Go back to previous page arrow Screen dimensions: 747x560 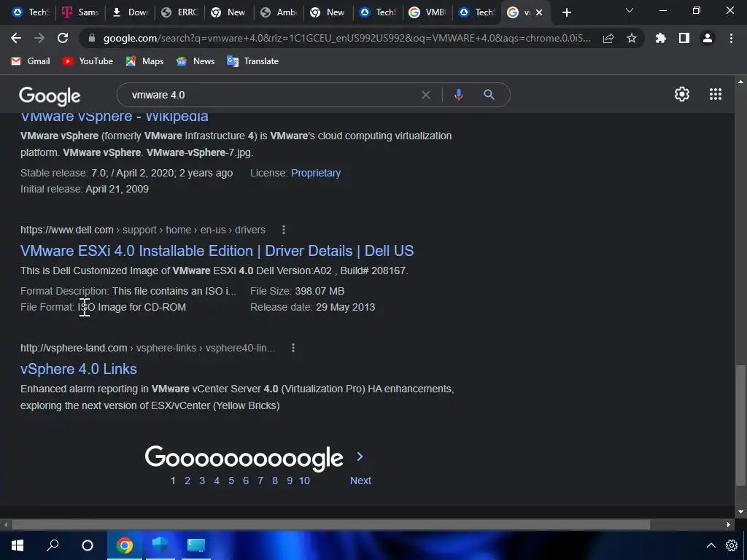(16, 38)
